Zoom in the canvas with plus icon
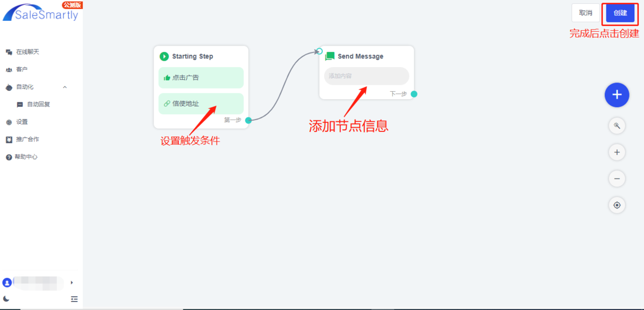644x310 pixels. (617, 152)
